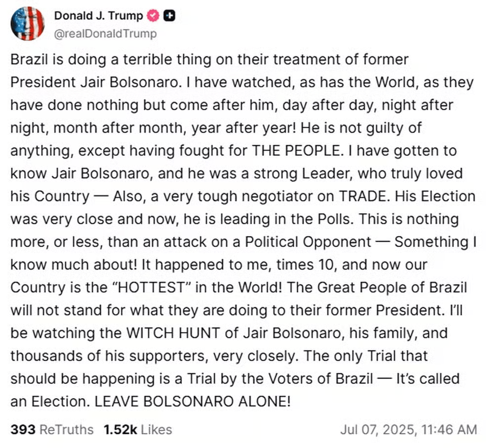This screenshot has width=486, height=448.
Task: Click the black plus badge icon
Action: tap(169, 16)
